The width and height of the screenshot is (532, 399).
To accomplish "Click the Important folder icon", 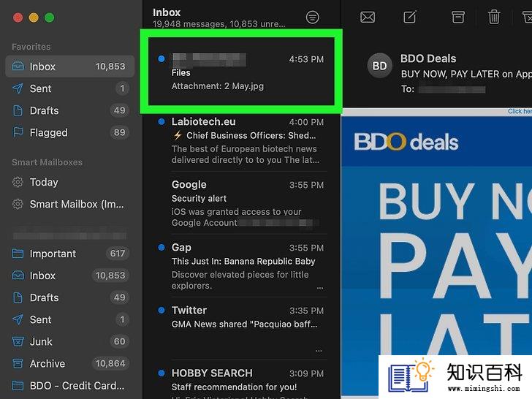I will coord(18,253).
